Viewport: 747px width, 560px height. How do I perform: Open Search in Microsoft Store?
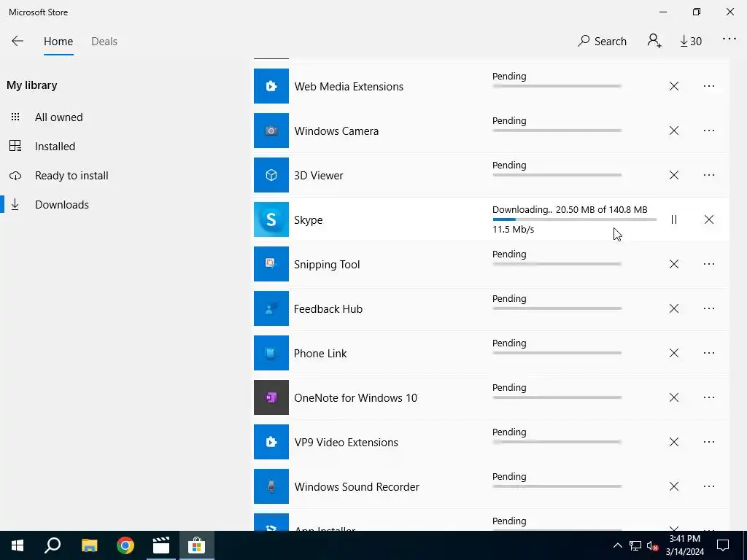602,42
